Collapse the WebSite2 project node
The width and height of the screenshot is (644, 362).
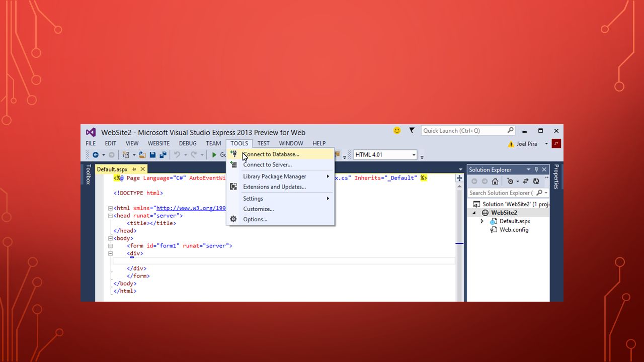tap(473, 213)
